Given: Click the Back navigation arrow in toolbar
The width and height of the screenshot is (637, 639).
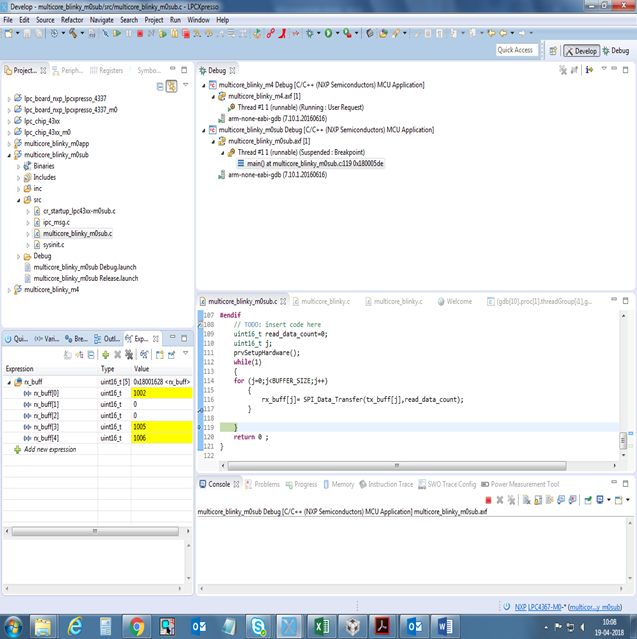Looking at the screenshot, I should pos(503,33).
